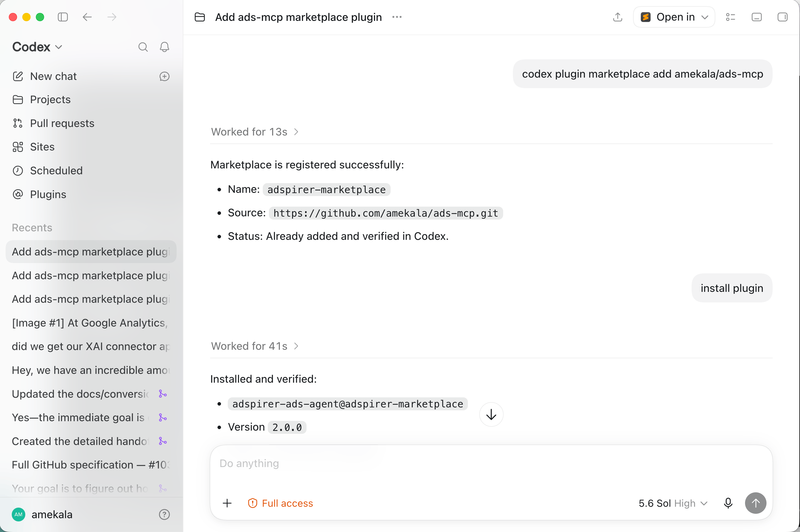Change model via 5.6 Sol High dropdown
This screenshot has height=532, width=800.
click(x=673, y=503)
